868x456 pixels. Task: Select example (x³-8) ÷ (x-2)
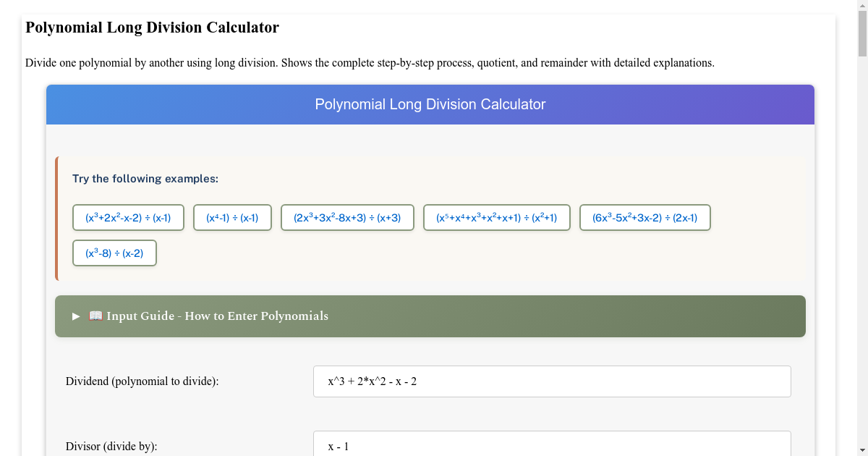pyautogui.click(x=114, y=253)
